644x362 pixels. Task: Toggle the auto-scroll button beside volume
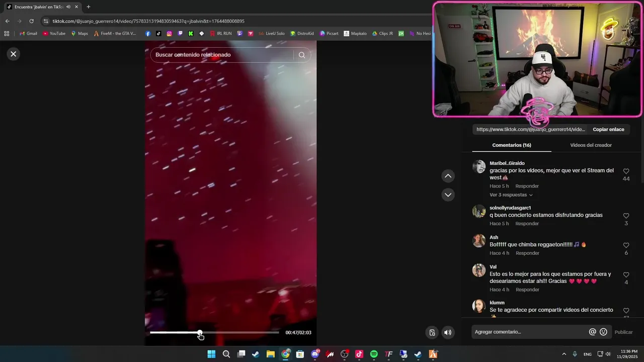coord(432,332)
